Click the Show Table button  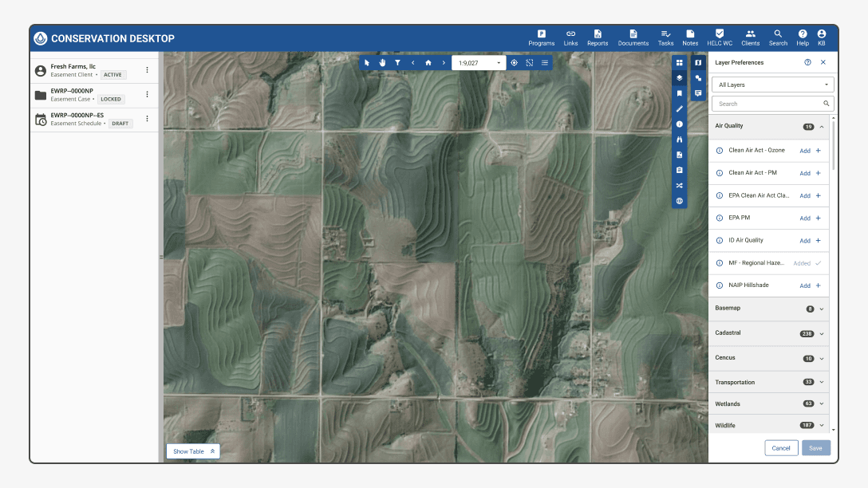(x=192, y=451)
